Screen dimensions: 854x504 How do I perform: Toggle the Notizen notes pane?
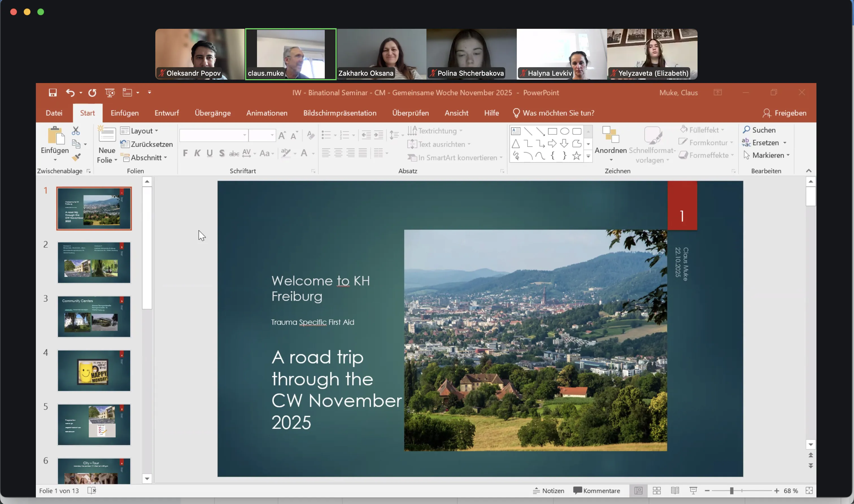[548, 491]
